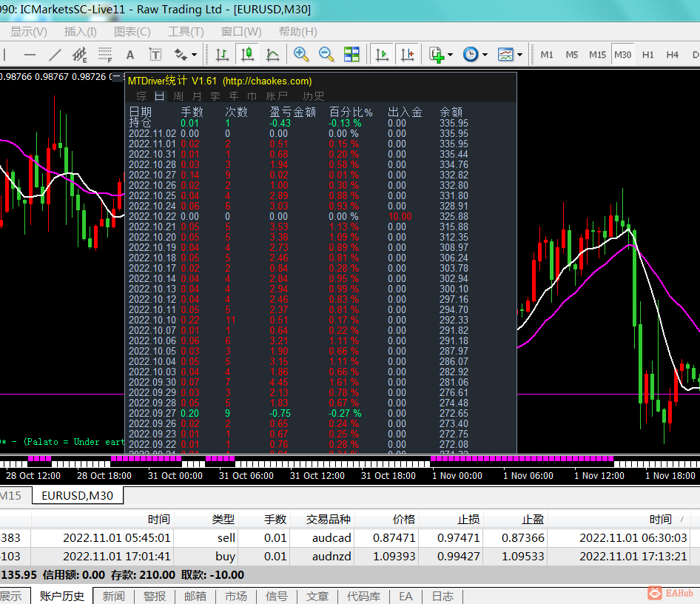The height and width of the screenshot is (604, 700).
Task: Select the arrows objects tool icon
Action: point(181,55)
